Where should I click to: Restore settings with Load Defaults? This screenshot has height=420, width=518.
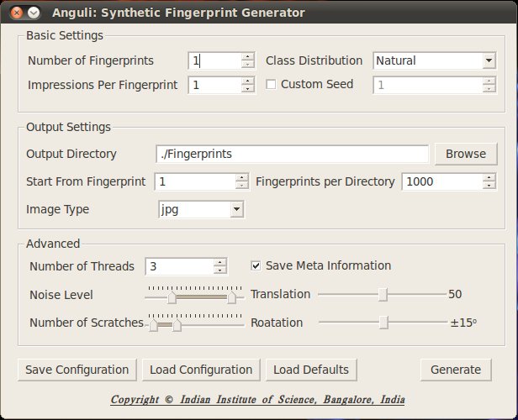click(310, 370)
